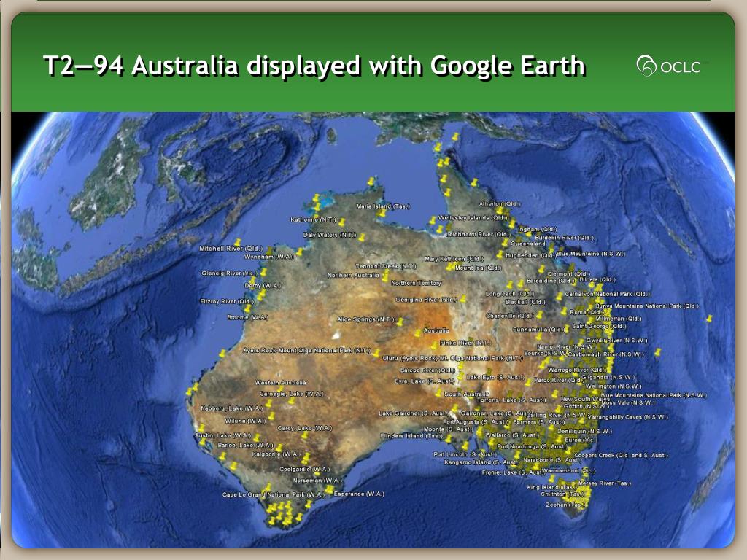Click the Western Australia label

[x=280, y=382]
